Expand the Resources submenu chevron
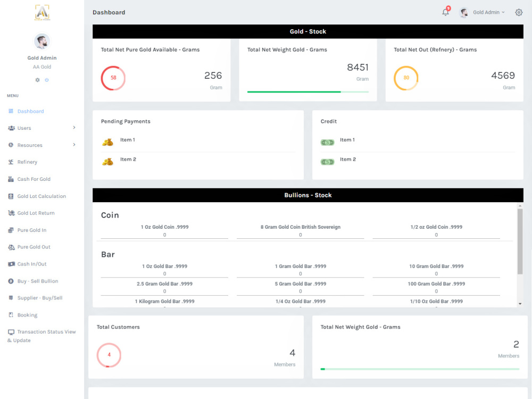This screenshot has width=532, height=399. coord(74,145)
